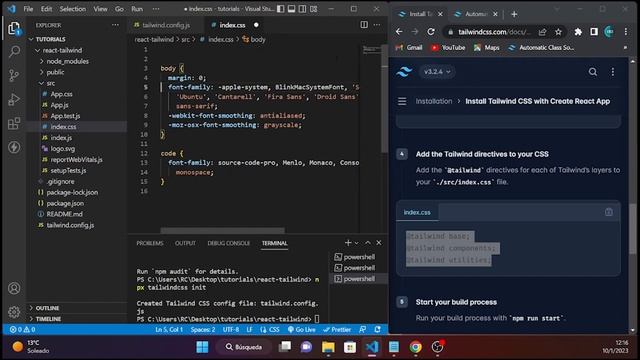The width and height of the screenshot is (640, 360).
Task: Open Explorer views and more actions ellipsis
Action: tap(116, 25)
